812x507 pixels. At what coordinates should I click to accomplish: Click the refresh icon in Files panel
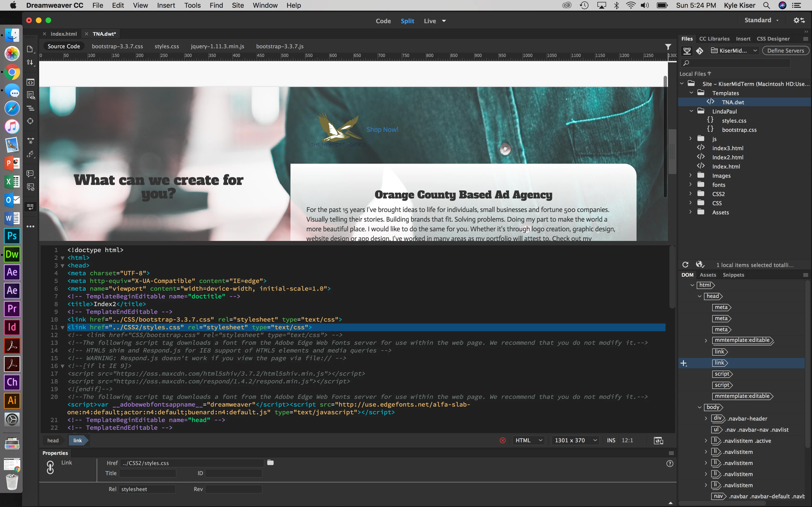(686, 265)
